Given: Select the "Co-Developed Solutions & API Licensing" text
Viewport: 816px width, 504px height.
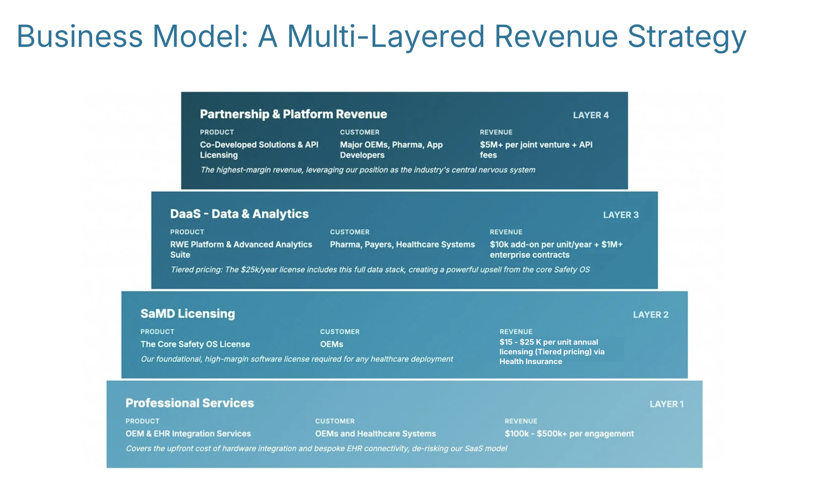Looking at the screenshot, I should (x=259, y=150).
